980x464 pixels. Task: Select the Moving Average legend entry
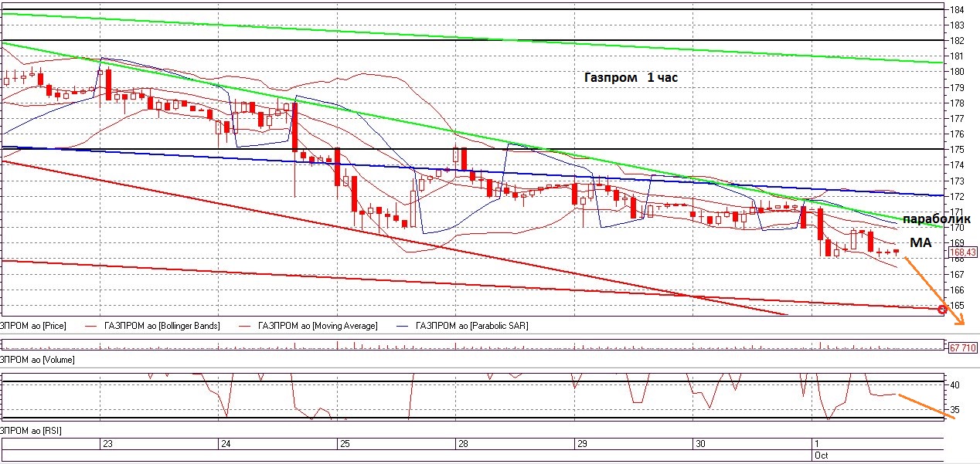(318, 326)
